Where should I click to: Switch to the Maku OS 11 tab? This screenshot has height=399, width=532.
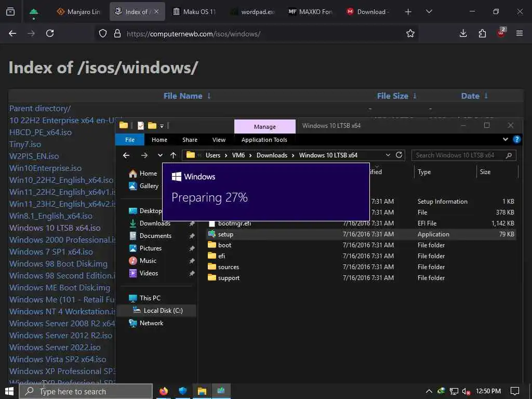[194, 12]
